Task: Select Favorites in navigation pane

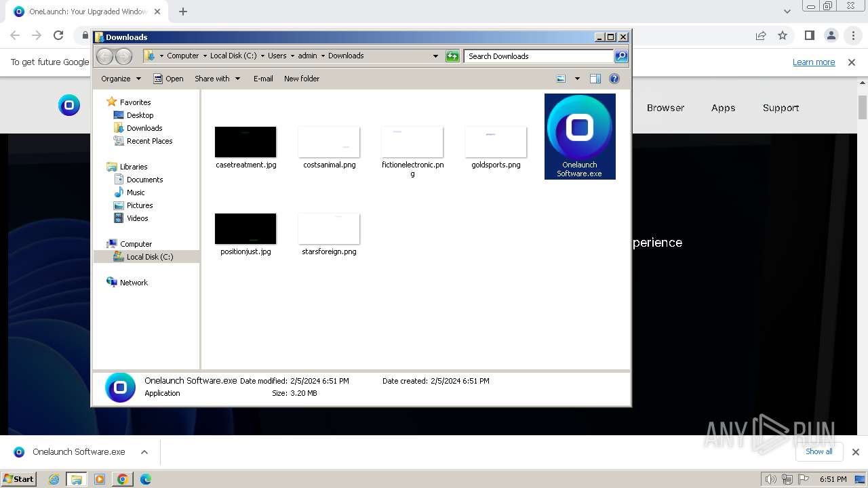Action: point(135,102)
